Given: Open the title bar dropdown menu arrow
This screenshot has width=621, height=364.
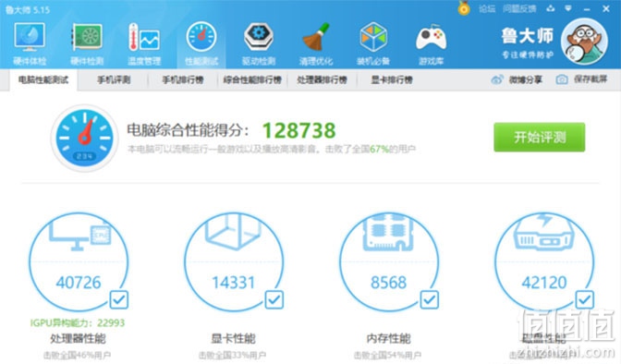Looking at the screenshot, I should 568,8.
